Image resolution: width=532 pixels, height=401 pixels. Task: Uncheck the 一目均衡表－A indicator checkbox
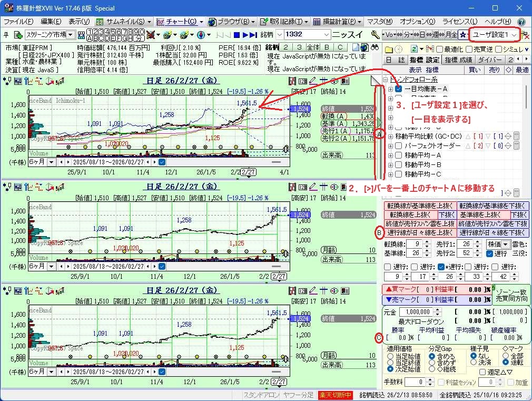tap(398, 89)
